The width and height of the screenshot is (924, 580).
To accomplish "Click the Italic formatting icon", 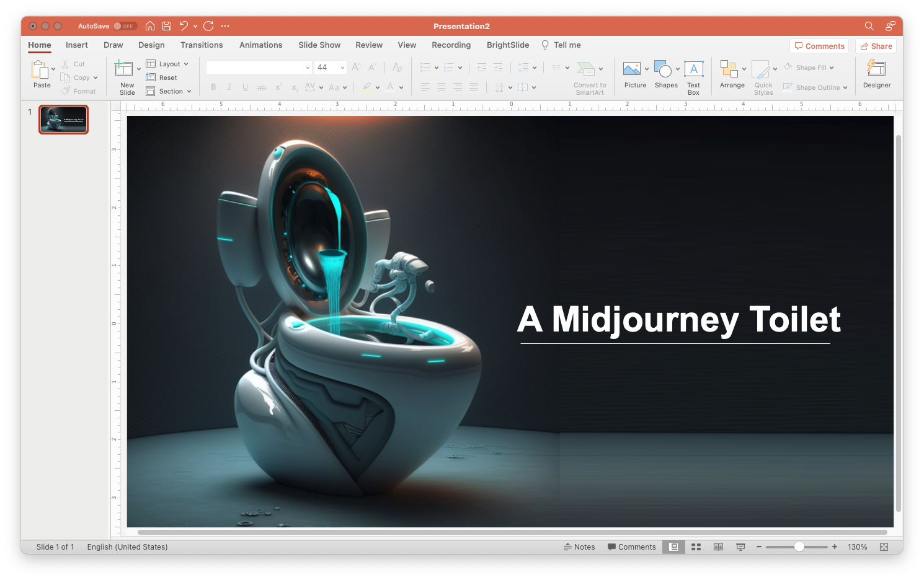I will pyautogui.click(x=229, y=87).
